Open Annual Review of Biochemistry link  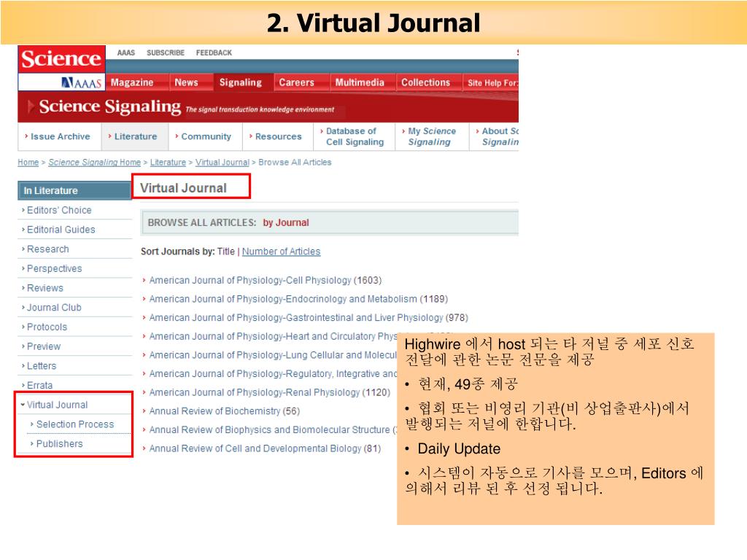[214, 411]
